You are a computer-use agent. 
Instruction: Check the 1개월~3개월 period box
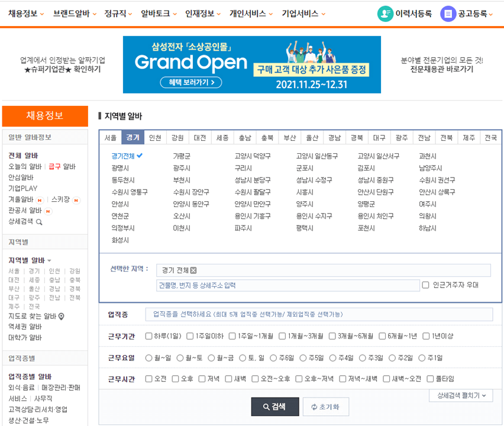282,336
